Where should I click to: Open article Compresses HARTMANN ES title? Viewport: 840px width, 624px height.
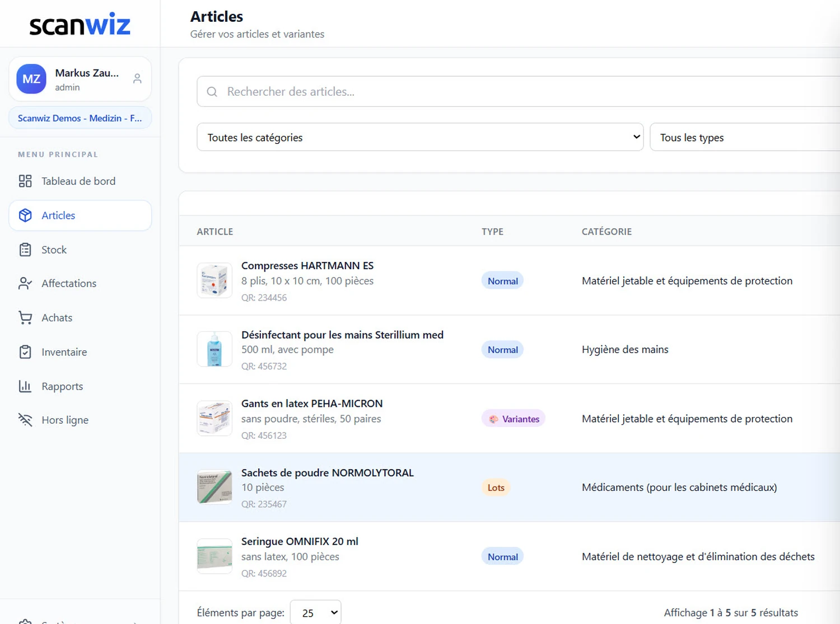(x=307, y=266)
